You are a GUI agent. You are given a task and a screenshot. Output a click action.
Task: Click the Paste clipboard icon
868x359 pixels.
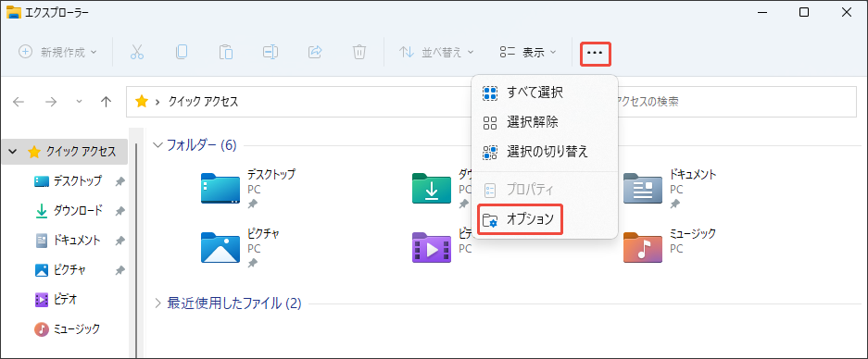point(225,52)
